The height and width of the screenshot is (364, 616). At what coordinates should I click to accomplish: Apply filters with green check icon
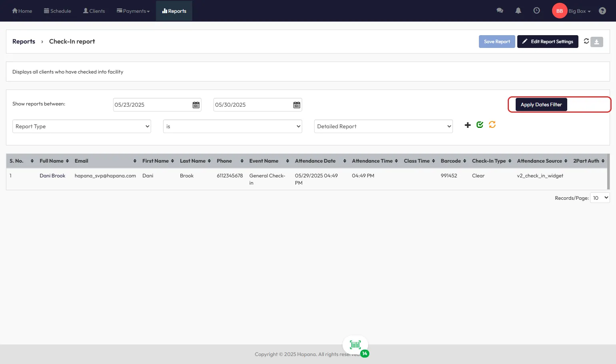tap(480, 125)
